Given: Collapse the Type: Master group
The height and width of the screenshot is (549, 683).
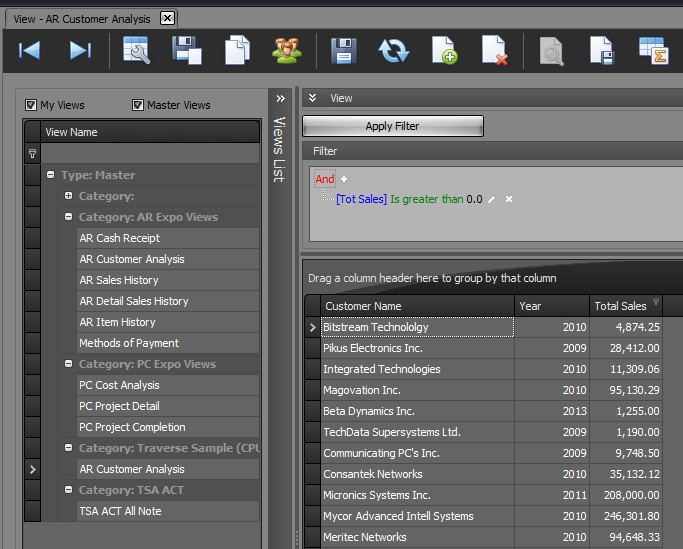Looking at the screenshot, I should pos(51,175).
